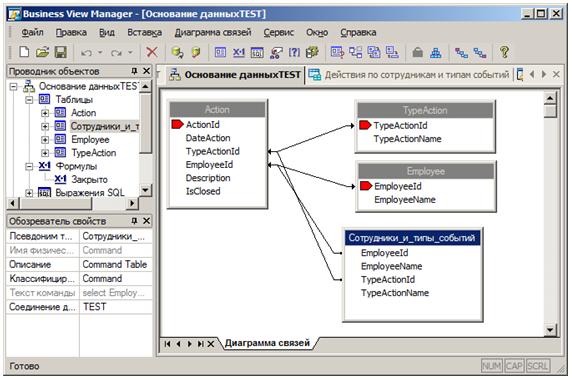Click the insert filter toolbar icon

[276, 53]
